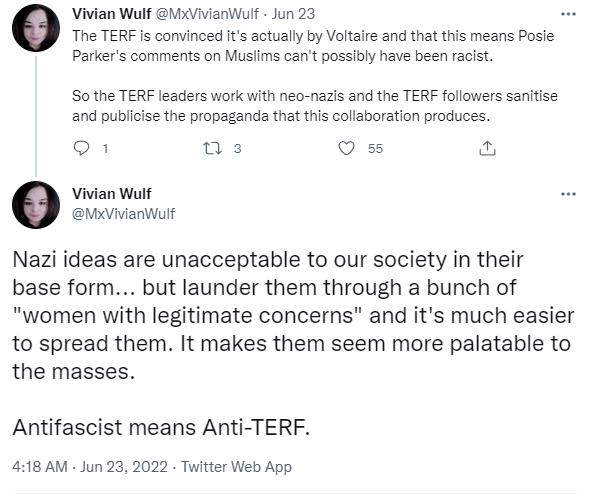Click the retweet icon on first tweet

coord(212,148)
